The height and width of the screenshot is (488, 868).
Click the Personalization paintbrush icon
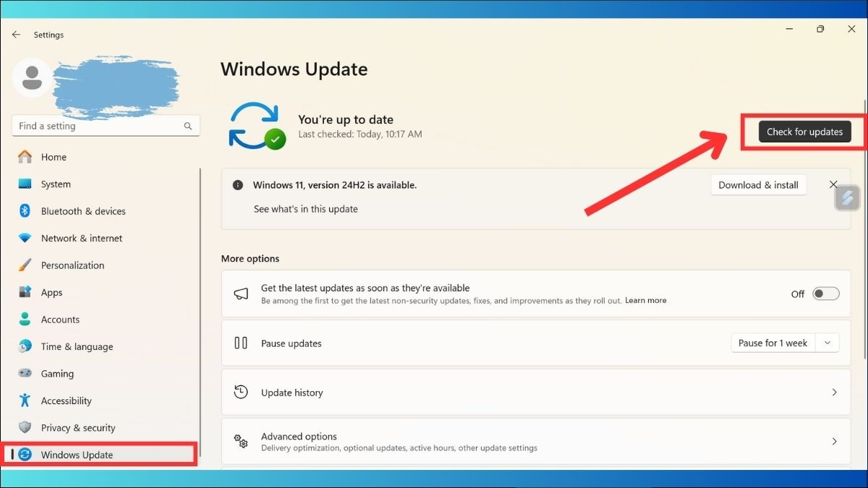pyautogui.click(x=25, y=265)
